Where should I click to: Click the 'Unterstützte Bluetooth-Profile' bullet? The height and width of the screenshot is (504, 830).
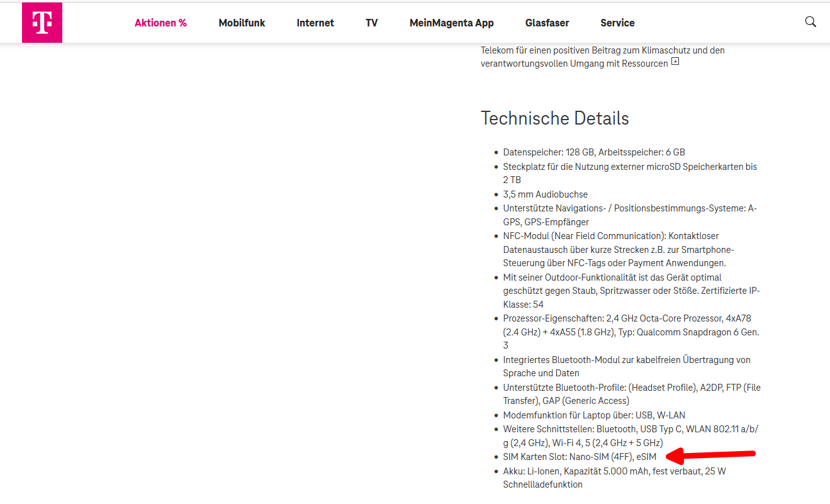click(632, 394)
